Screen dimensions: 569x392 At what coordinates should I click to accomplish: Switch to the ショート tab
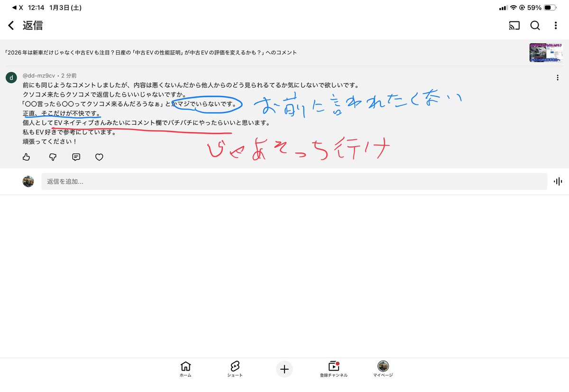235,369
